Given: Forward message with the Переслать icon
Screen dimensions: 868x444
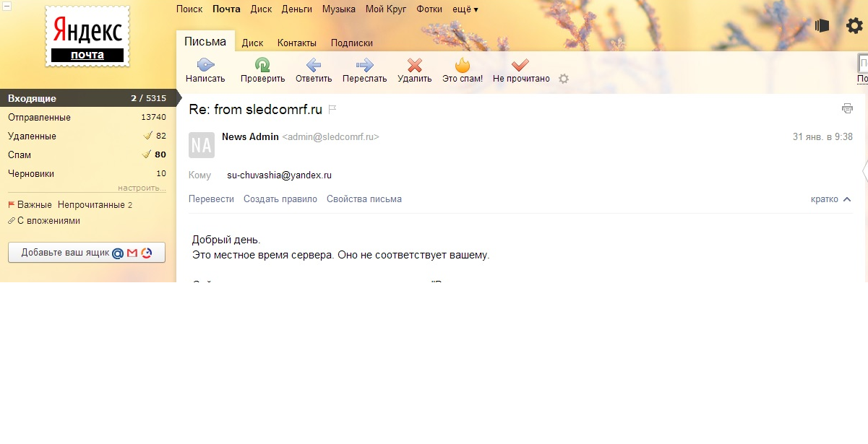Looking at the screenshot, I should pyautogui.click(x=365, y=65).
